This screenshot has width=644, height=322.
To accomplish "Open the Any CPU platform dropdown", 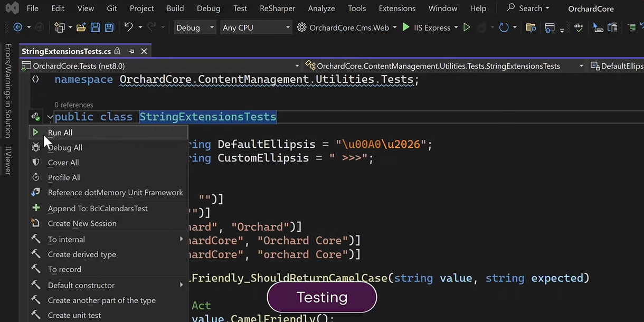I will coord(255,27).
